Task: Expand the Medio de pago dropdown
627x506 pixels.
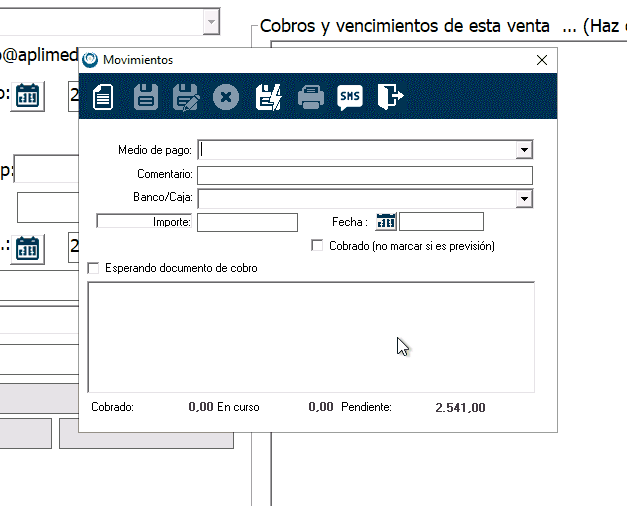Action: pos(524,150)
